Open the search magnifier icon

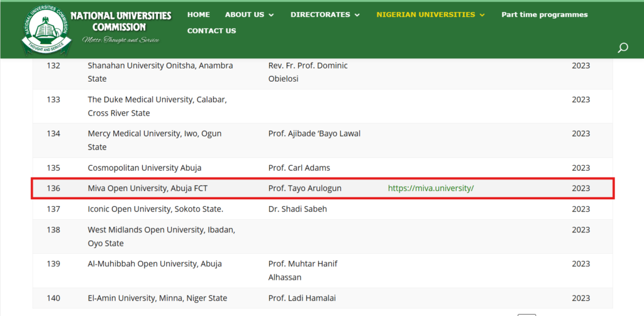coord(623,48)
